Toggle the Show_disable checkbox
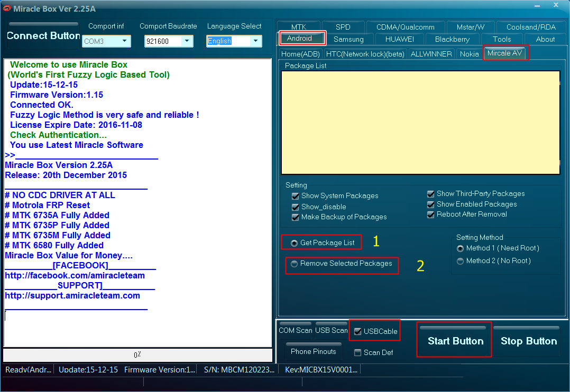 [295, 207]
